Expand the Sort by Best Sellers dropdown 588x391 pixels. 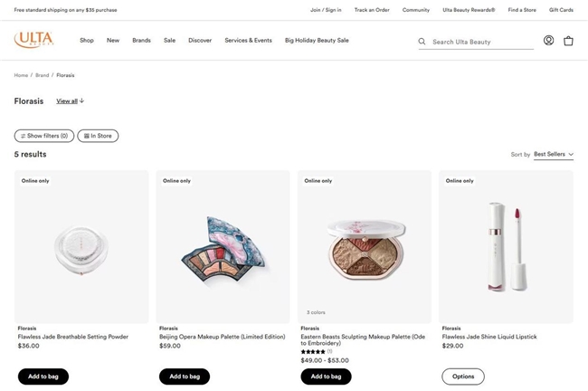point(553,155)
